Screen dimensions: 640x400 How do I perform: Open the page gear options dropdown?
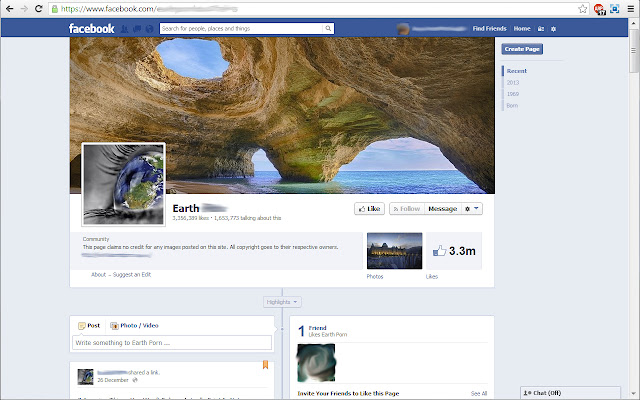click(471, 208)
